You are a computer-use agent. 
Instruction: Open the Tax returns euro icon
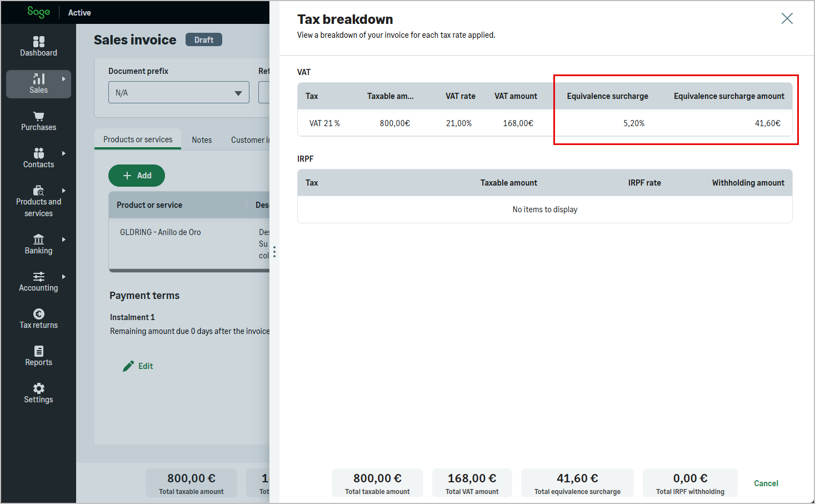tap(39, 314)
